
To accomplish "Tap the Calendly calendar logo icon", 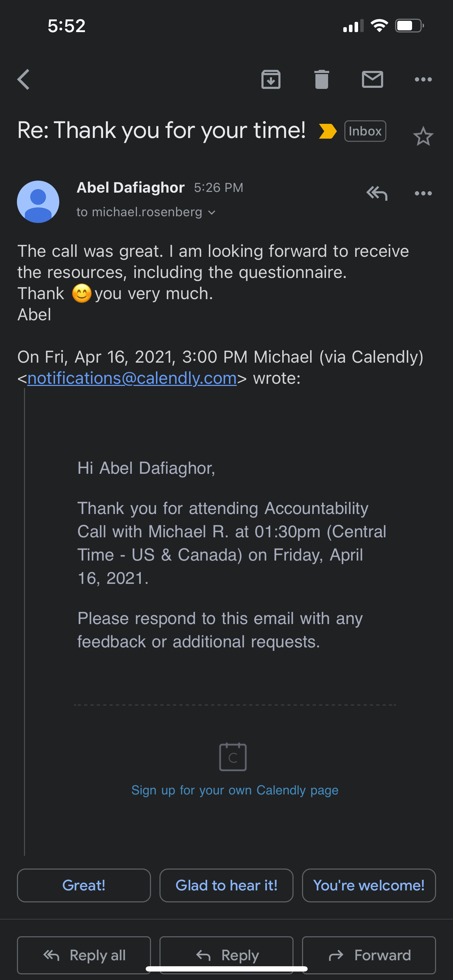I will [x=233, y=757].
